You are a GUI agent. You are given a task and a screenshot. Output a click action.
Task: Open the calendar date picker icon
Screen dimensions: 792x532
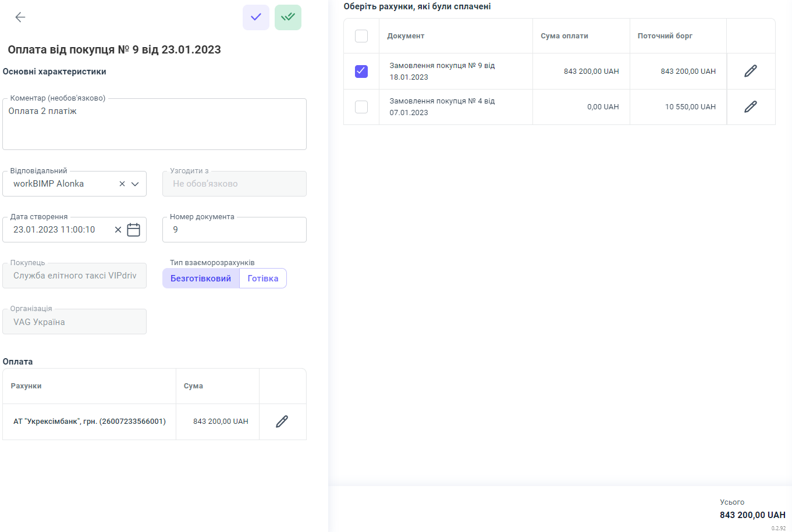(134, 230)
